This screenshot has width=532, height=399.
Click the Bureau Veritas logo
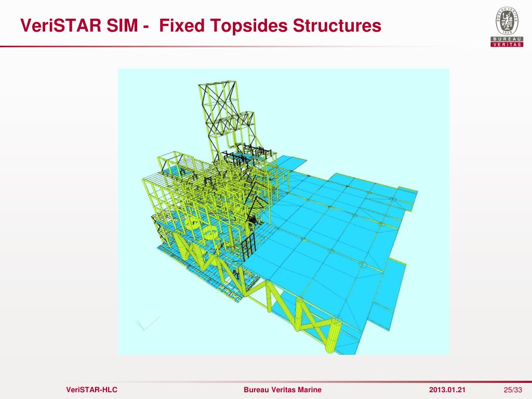(x=507, y=26)
